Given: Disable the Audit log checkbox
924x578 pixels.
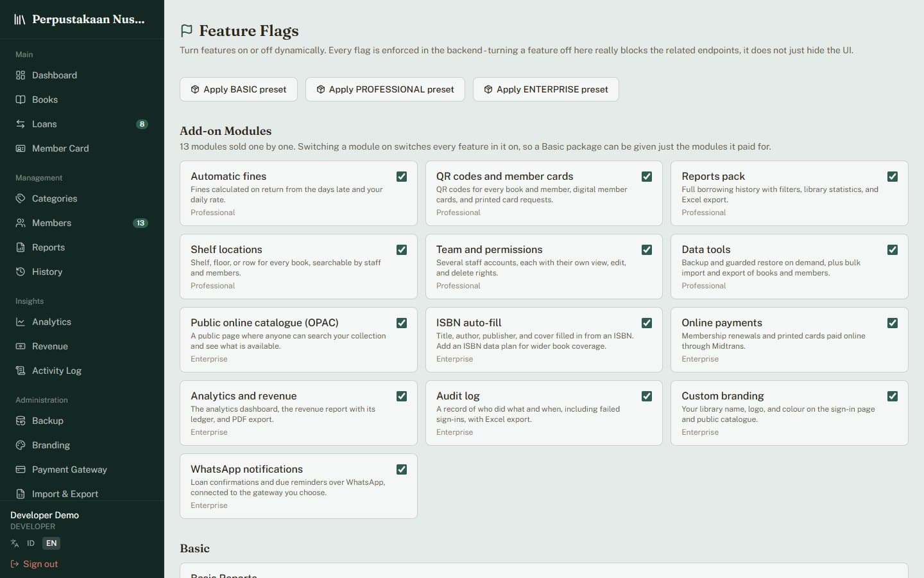Looking at the screenshot, I should (x=647, y=396).
